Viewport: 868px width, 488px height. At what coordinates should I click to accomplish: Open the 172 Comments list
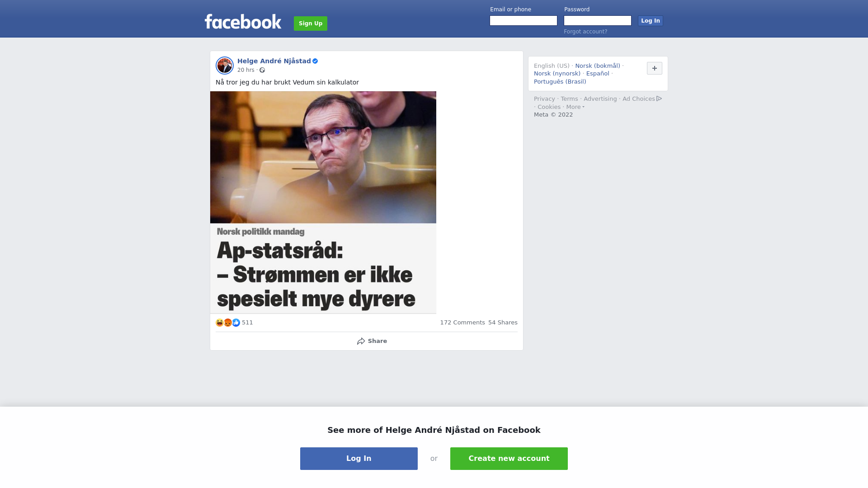(x=462, y=323)
